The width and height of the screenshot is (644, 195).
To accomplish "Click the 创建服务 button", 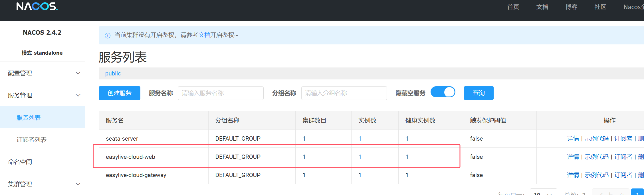I will pyautogui.click(x=120, y=93).
